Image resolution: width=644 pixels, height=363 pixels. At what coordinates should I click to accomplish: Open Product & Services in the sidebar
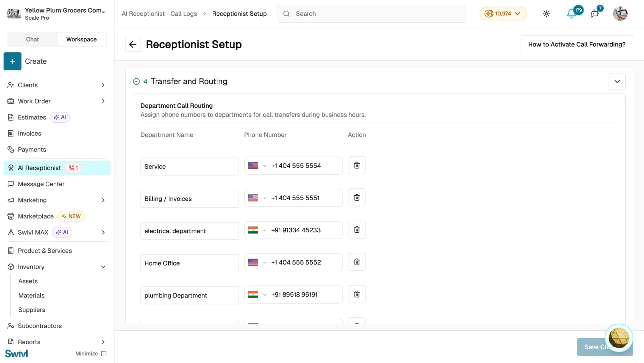tap(57, 251)
